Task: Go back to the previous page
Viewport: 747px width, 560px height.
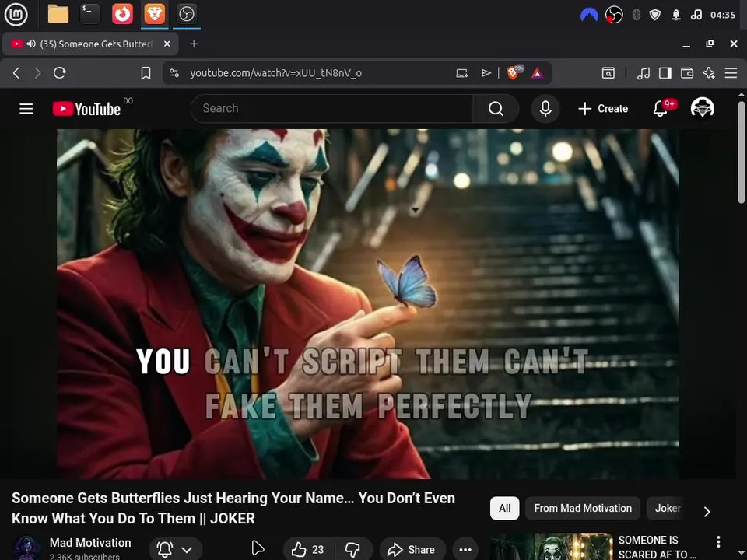Action: tap(16, 73)
